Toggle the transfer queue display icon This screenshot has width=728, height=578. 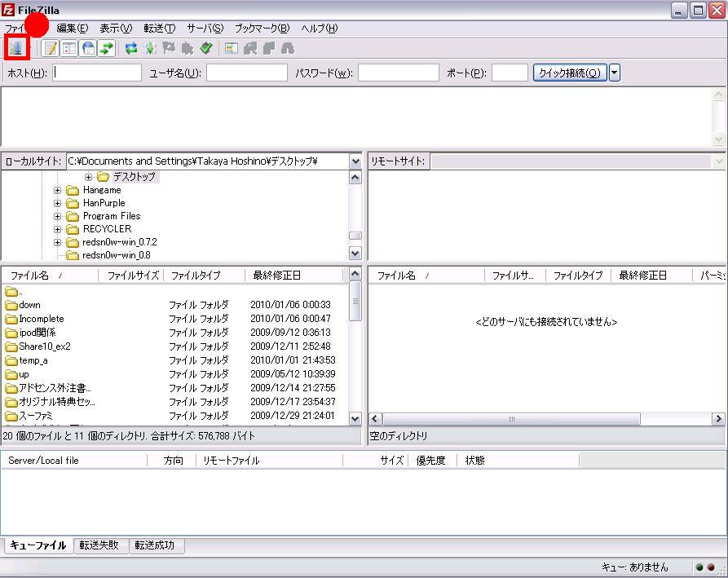click(108, 48)
